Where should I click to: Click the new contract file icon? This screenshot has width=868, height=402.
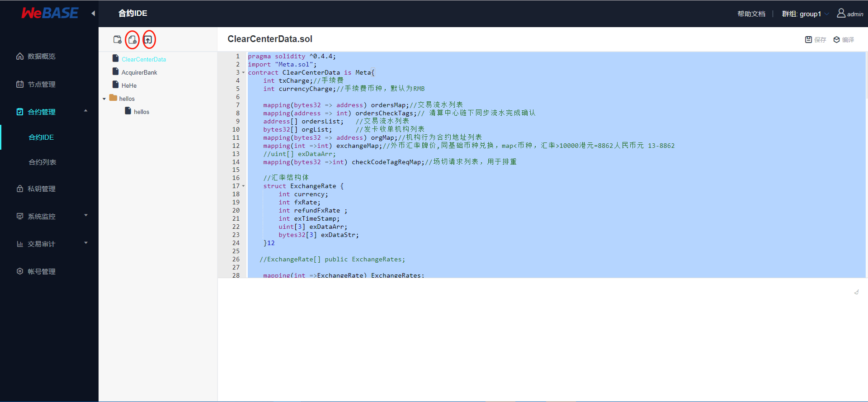pos(132,40)
